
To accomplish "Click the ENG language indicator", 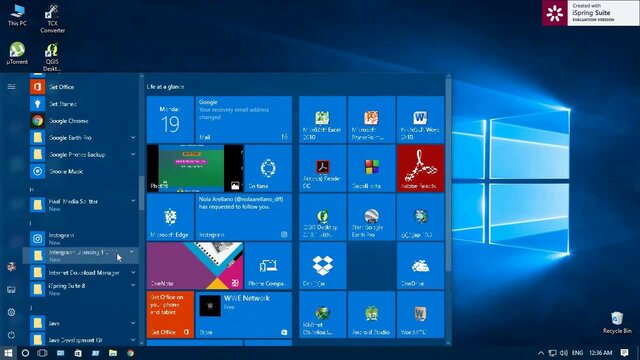I will coord(577,353).
